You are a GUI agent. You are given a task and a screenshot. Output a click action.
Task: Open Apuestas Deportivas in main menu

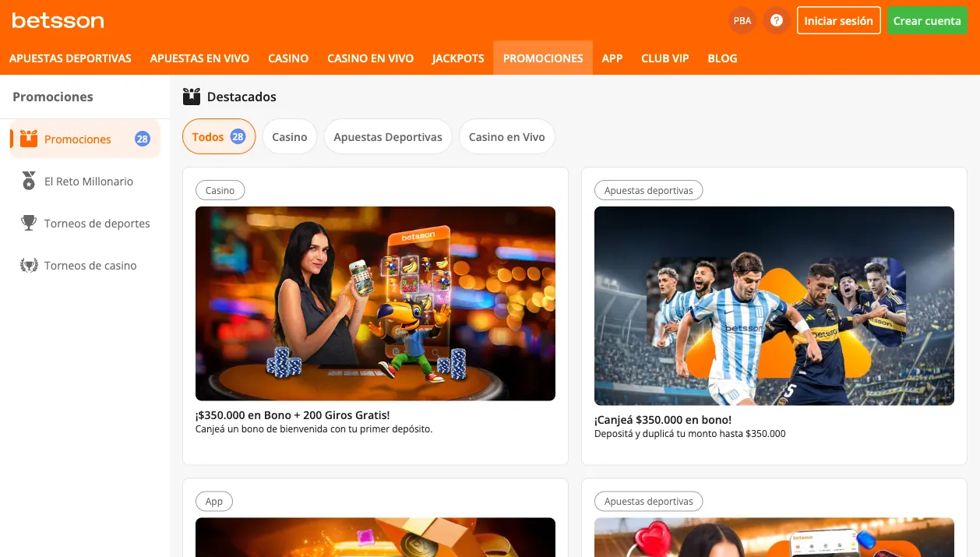click(x=70, y=58)
